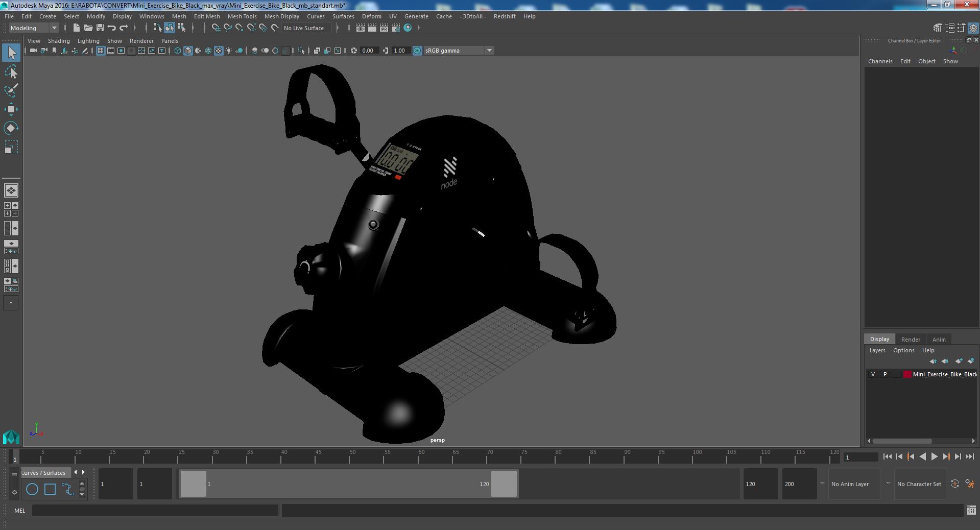This screenshot has height=530, width=980.
Task: Play the animation forward
Action: (x=934, y=457)
